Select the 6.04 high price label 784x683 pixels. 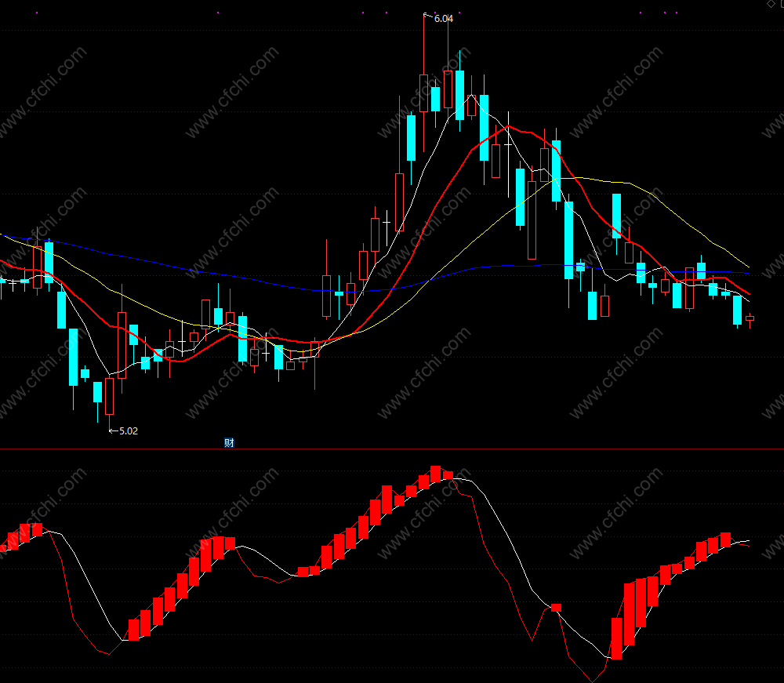pyautogui.click(x=444, y=19)
